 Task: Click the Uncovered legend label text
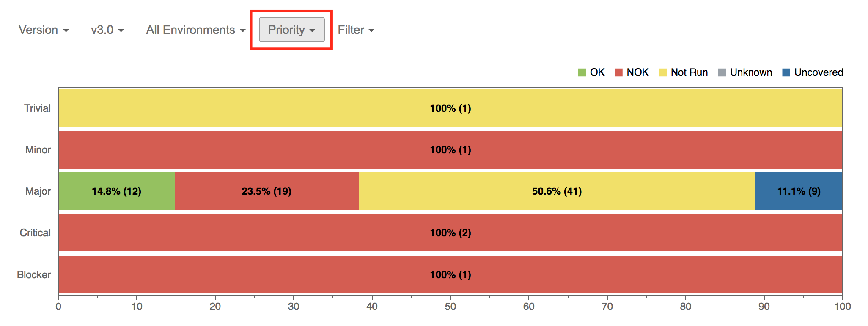pyautogui.click(x=819, y=72)
